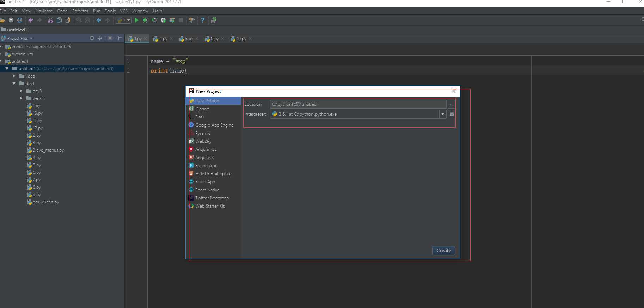Click the Forward navigation arrow icon
The image size is (644, 308).
pyautogui.click(x=108, y=20)
